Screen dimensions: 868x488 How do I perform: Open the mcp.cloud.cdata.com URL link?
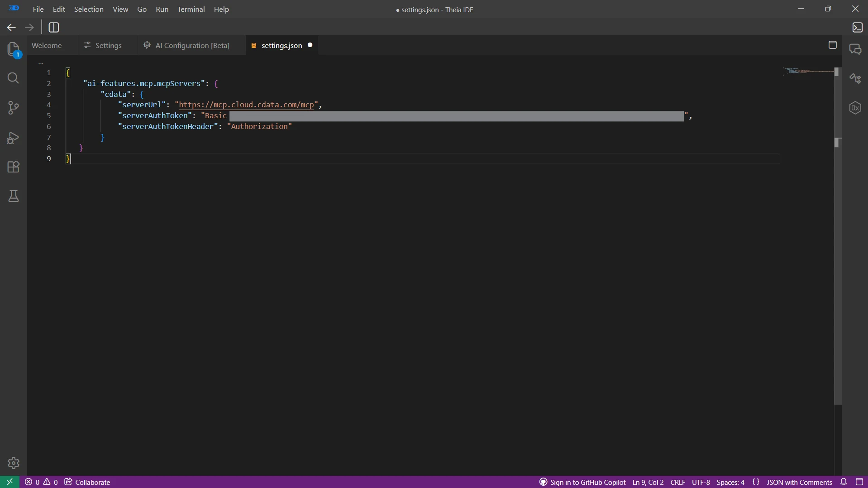246,105
